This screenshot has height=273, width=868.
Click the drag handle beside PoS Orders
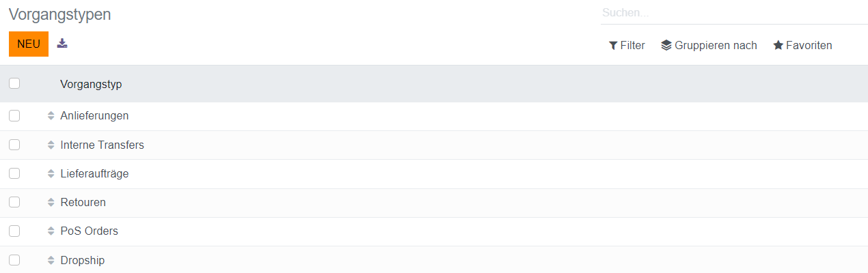[51, 231]
